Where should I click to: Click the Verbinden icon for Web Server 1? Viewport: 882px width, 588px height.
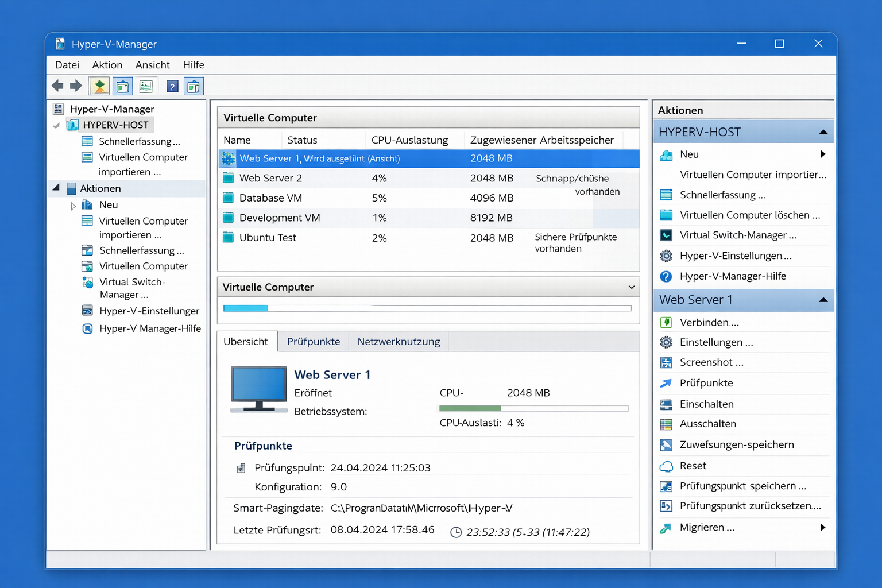(x=666, y=323)
